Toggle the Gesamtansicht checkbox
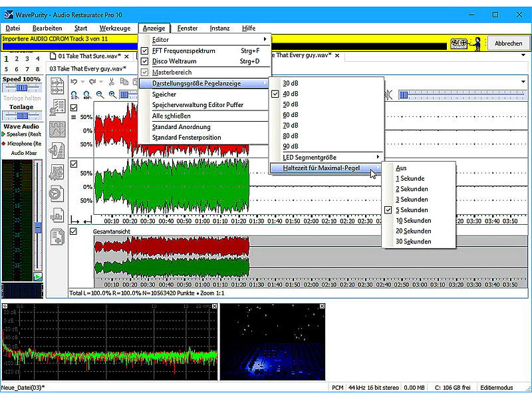 [74, 231]
